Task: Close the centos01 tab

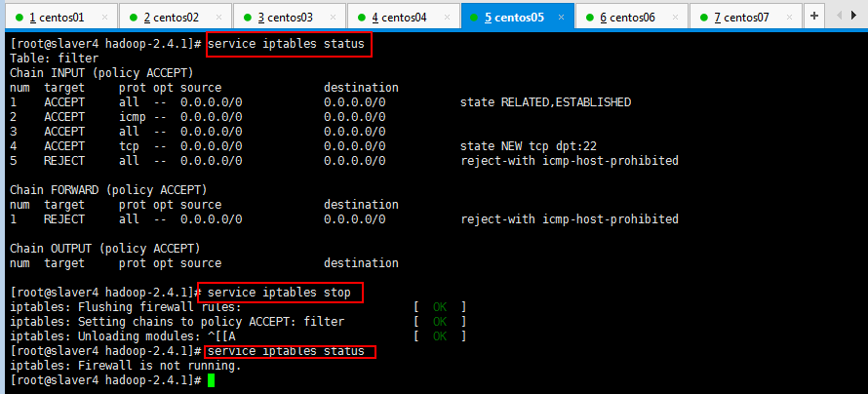Action: tap(105, 18)
